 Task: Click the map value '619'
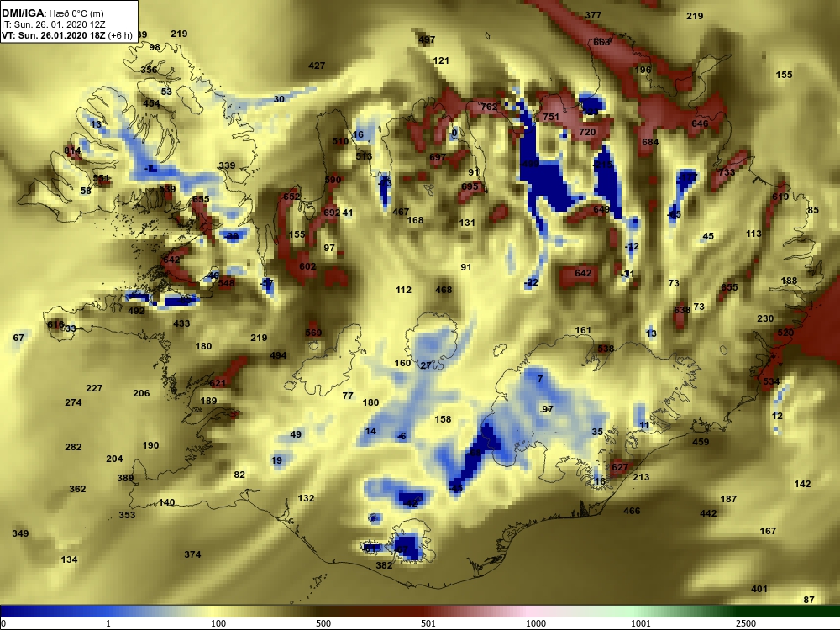pos(780,197)
